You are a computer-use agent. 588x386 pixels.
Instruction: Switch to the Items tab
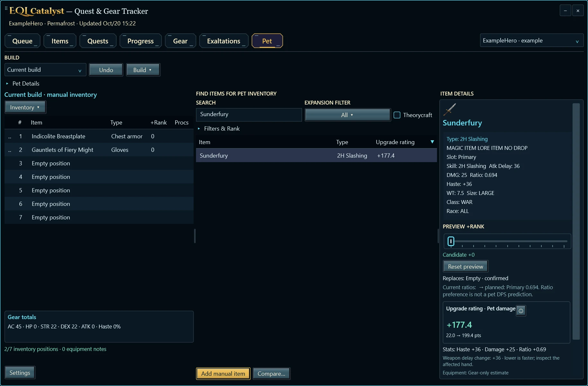(60, 41)
